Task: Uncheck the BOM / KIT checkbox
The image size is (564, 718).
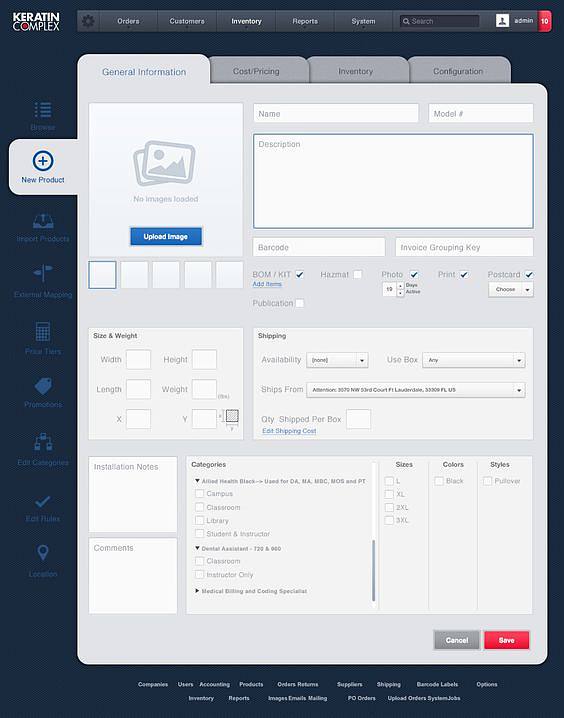Action: click(299, 274)
